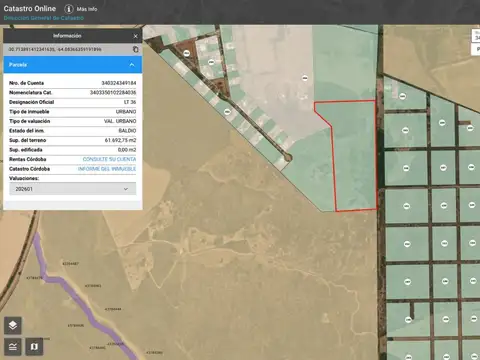The width and height of the screenshot is (480, 360).
Task: Click the Sup. del terreno label
Action: click(28, 140)
